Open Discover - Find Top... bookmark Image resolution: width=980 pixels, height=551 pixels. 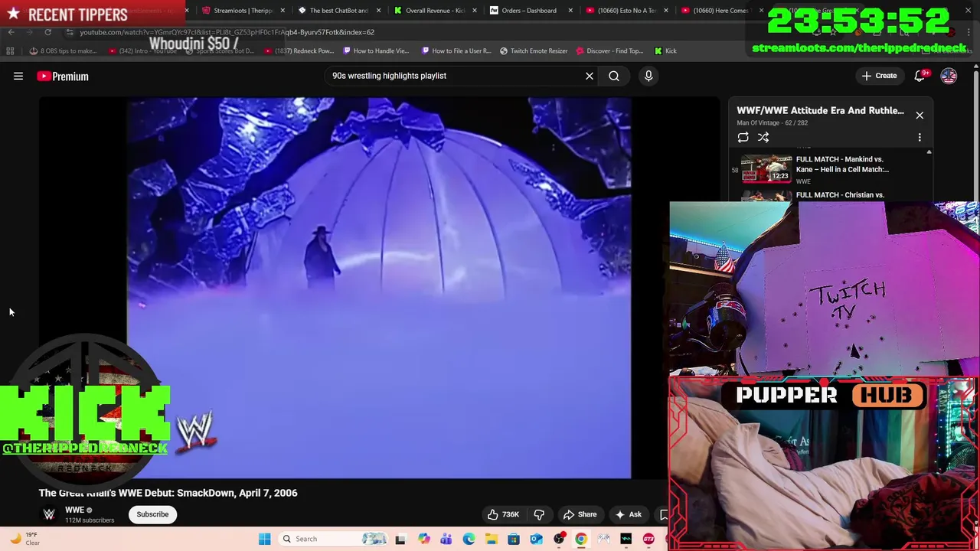click(x=610, y=51)
